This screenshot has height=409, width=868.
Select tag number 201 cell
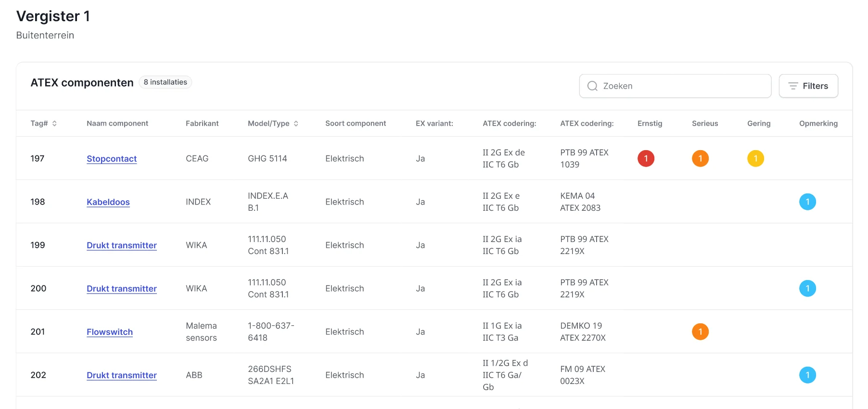[38, 332]
